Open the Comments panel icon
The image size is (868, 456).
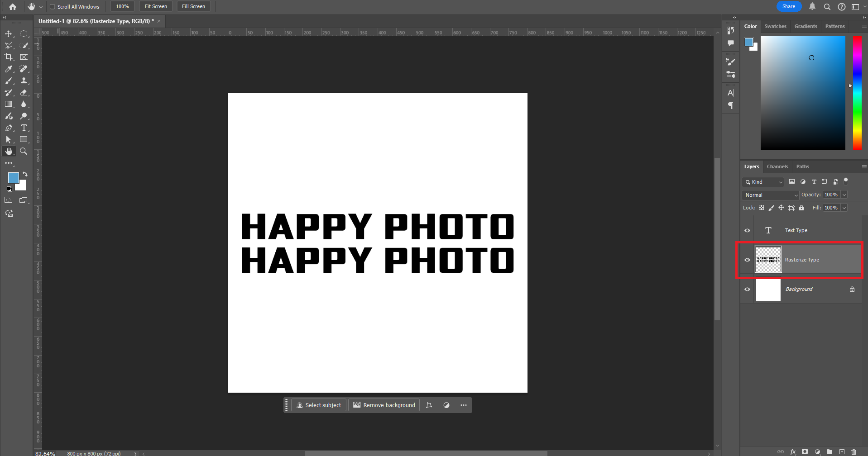pos(730,43)
